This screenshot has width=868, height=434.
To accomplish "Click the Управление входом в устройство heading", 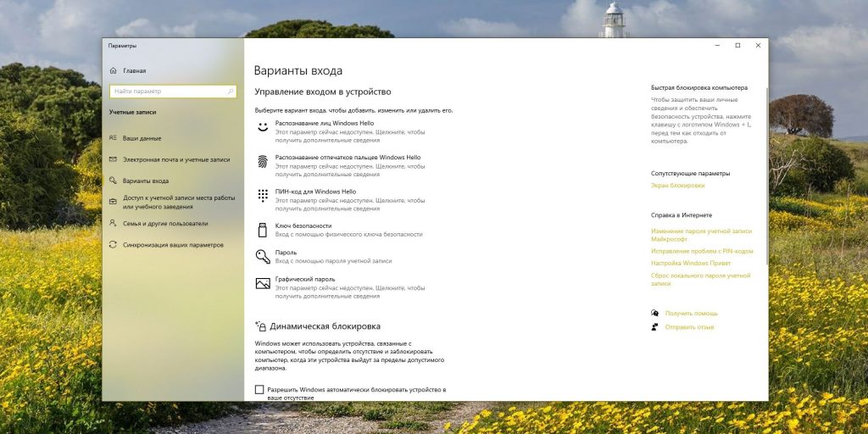I will coord(323,92).
